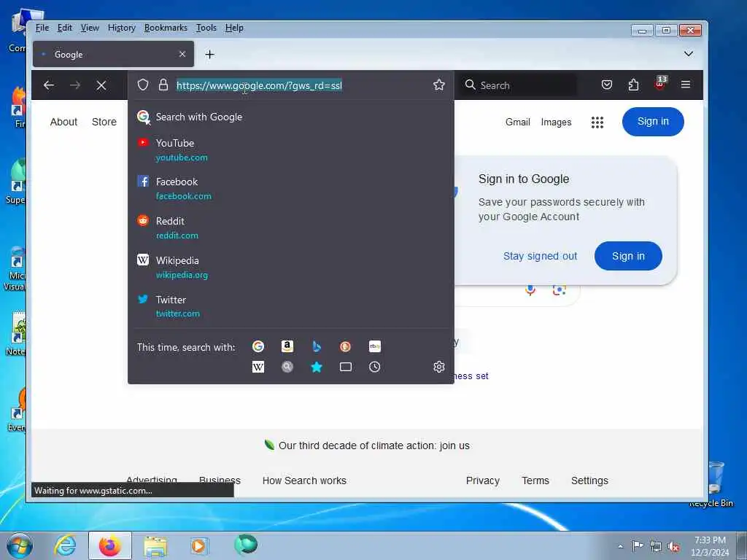Search bookmarks using the blue star icon
The height and width of the screenshot is (560, 747).
point(317,367)
